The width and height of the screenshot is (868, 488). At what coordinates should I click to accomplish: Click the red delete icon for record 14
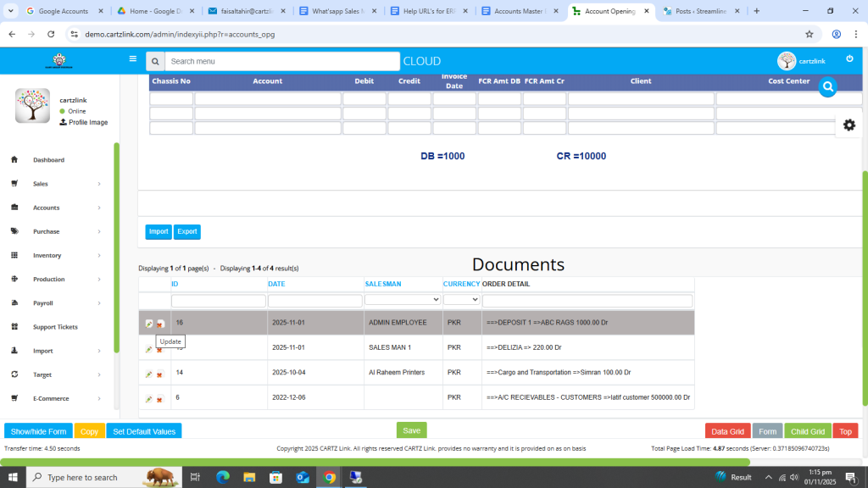point(159,374)
